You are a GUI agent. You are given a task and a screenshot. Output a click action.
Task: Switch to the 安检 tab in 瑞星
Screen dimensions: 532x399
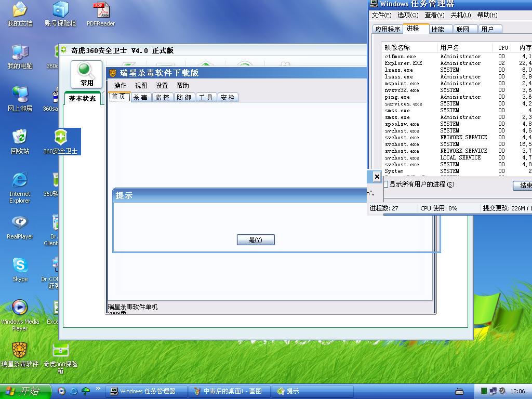tap(228, 98)
